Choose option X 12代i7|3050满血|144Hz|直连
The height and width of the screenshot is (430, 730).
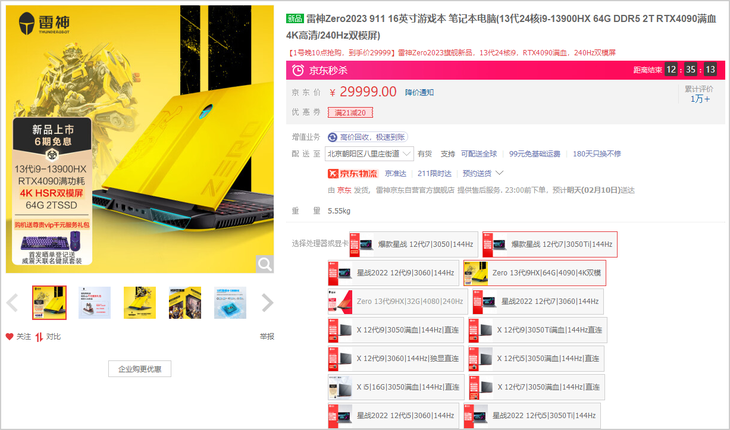[537, 387]
